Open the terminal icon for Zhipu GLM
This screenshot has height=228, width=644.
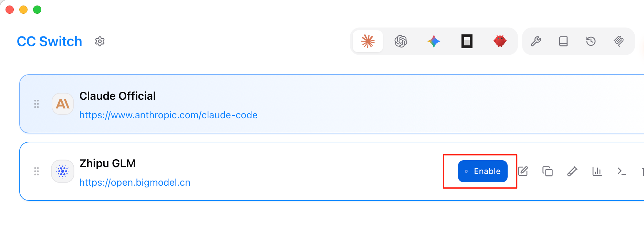click(622, 171)
